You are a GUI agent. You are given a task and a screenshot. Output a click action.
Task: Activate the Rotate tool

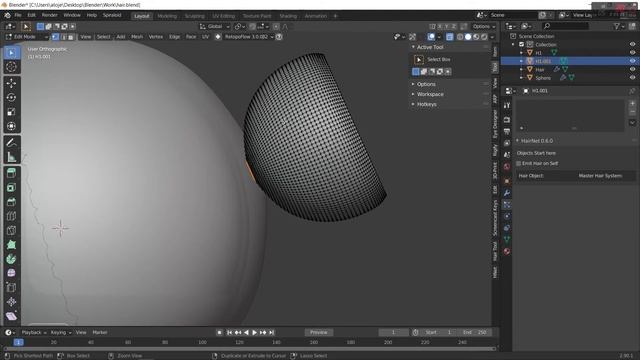[11, 97]
